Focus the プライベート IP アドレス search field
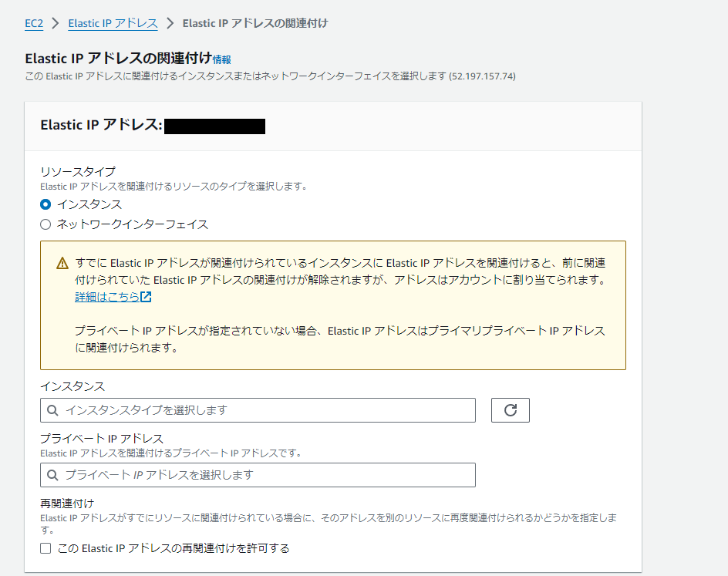This screenshot has height=576, width=728. (x=258, y=475)
